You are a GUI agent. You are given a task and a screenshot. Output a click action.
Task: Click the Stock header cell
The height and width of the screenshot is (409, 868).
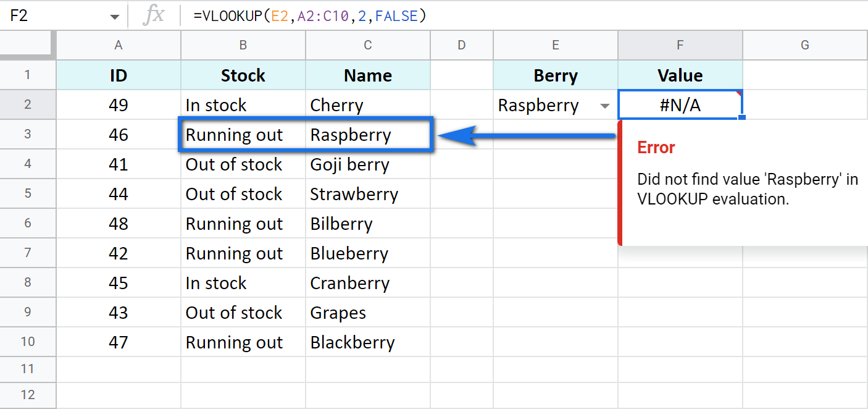[x=243, y=75]
